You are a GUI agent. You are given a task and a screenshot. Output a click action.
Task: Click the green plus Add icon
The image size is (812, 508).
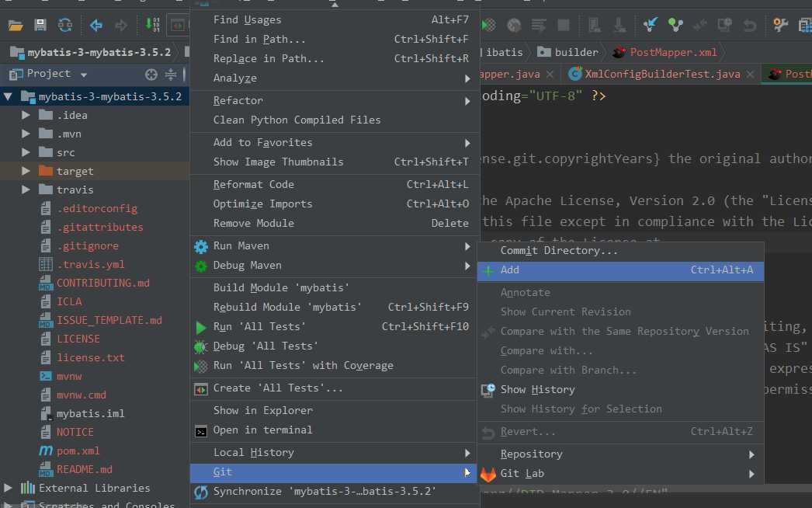(488, 270)
